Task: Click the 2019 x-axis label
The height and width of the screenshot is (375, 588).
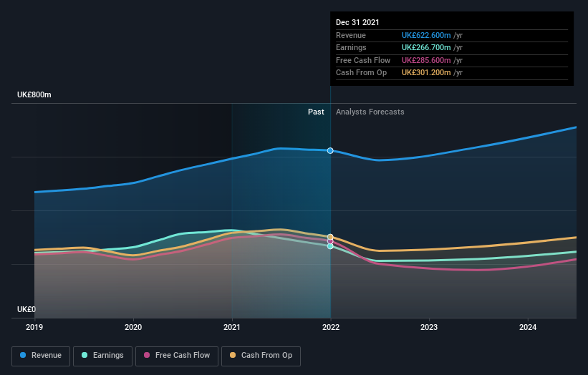Action: [34, 328]
